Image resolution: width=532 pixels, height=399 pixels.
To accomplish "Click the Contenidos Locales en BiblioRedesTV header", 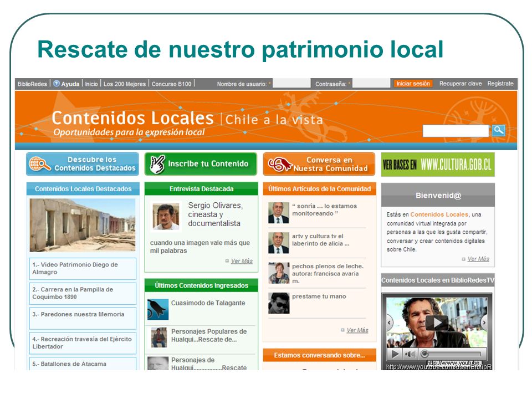I will [x=438, y=280].
